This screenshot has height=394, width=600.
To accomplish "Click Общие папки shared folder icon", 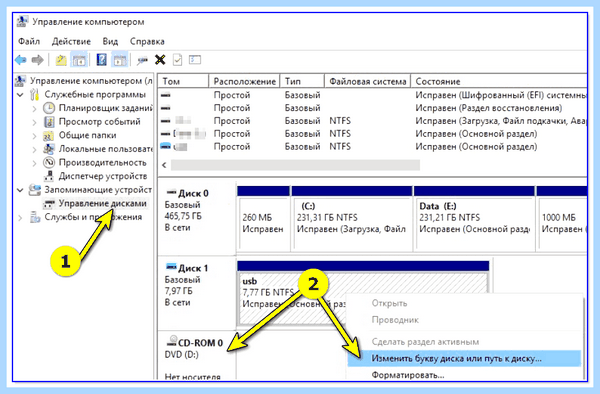I will click(49, 136).
